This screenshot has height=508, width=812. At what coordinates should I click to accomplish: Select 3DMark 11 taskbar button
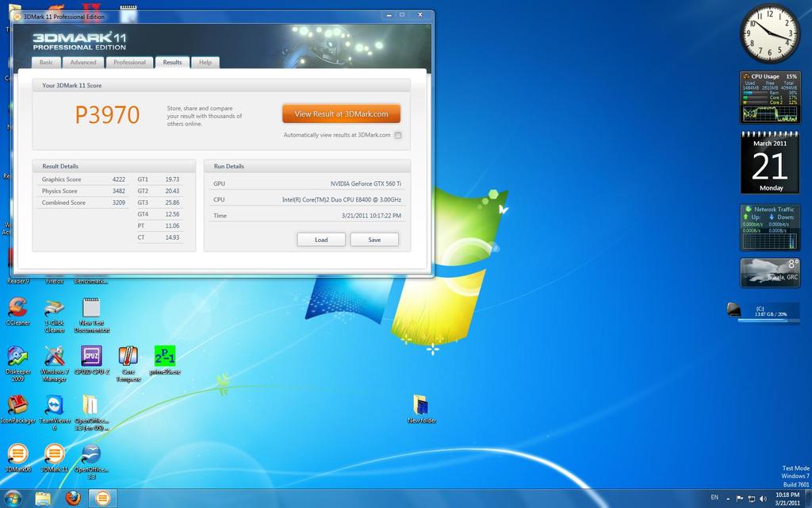(x=103, y=498)
